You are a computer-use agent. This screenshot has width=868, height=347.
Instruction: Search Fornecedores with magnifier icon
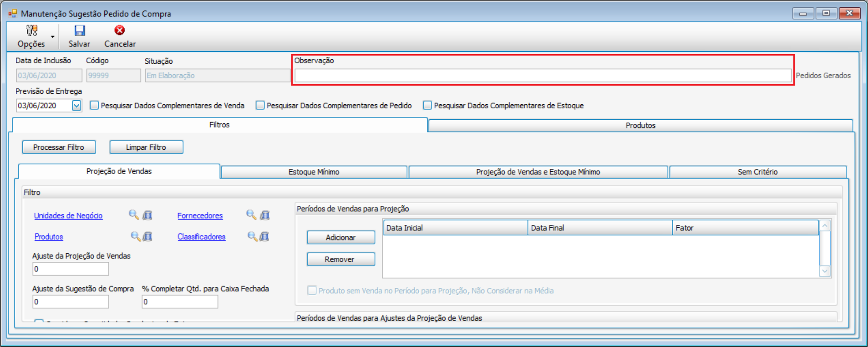point(251,215)
